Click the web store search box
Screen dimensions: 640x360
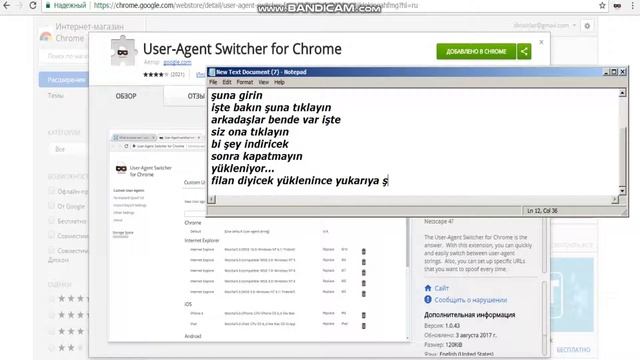pos(64,56)
